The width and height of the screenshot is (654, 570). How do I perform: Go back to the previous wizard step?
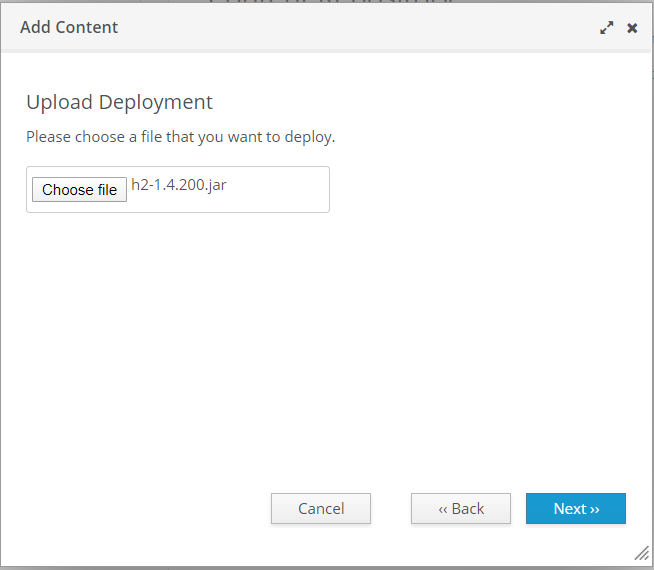point(461,508)
